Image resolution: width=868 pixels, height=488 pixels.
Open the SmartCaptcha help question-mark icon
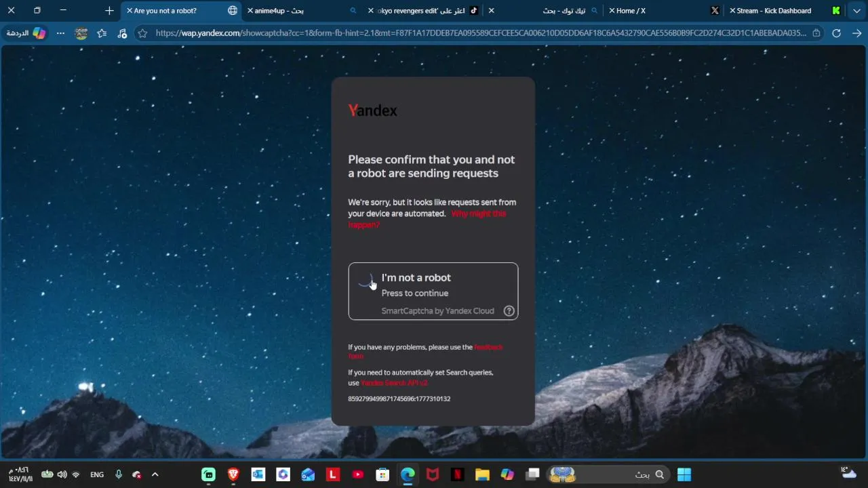point(509,311)
